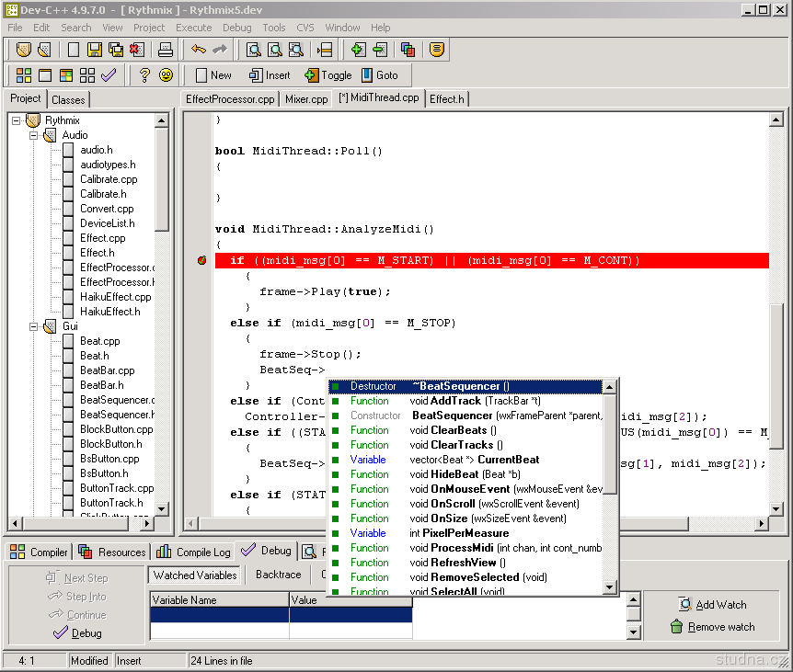The height and width of the screenshot is (672, 793).
Task: Click the Toggle bookmark button
Action: pos(328,75)
